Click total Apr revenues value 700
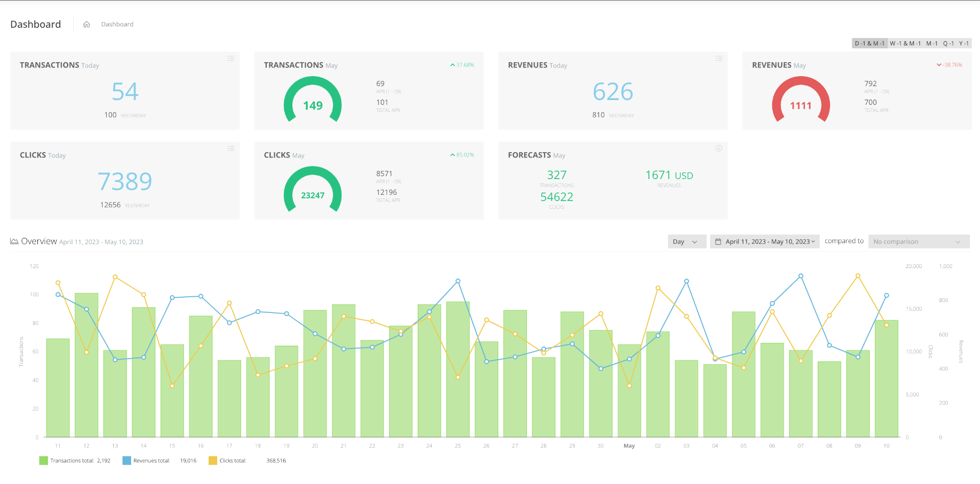The width and height of the screenshot is (980, 484). 871,102
